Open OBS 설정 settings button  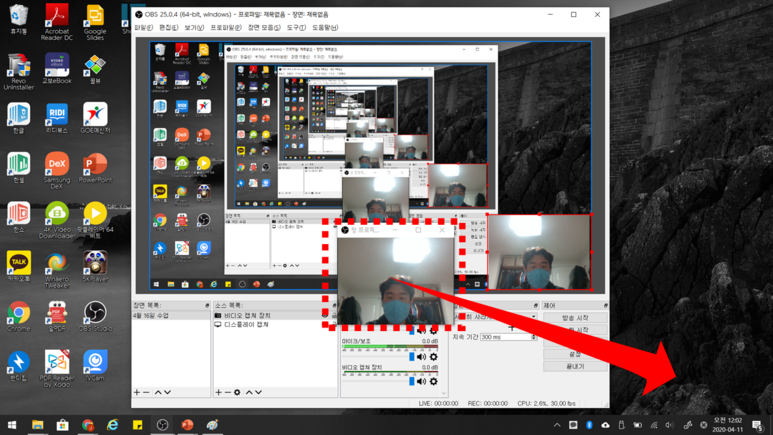click(x=575, y=354)
